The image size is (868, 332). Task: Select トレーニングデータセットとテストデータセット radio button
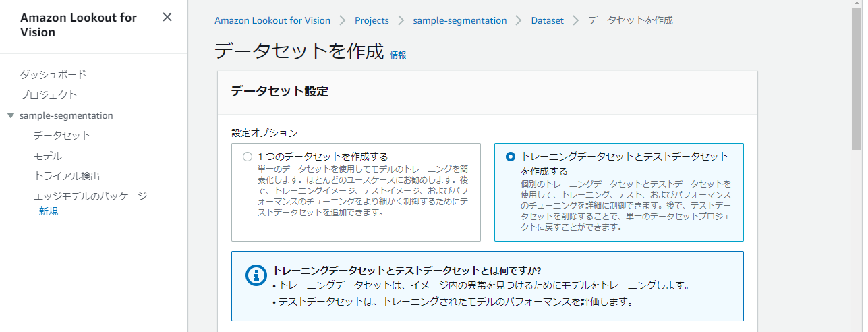(x=511, y=157)
